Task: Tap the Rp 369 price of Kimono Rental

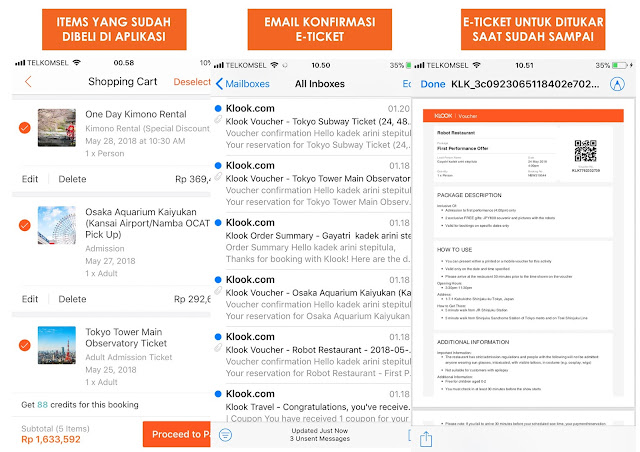Action: (x=193, y=179)
